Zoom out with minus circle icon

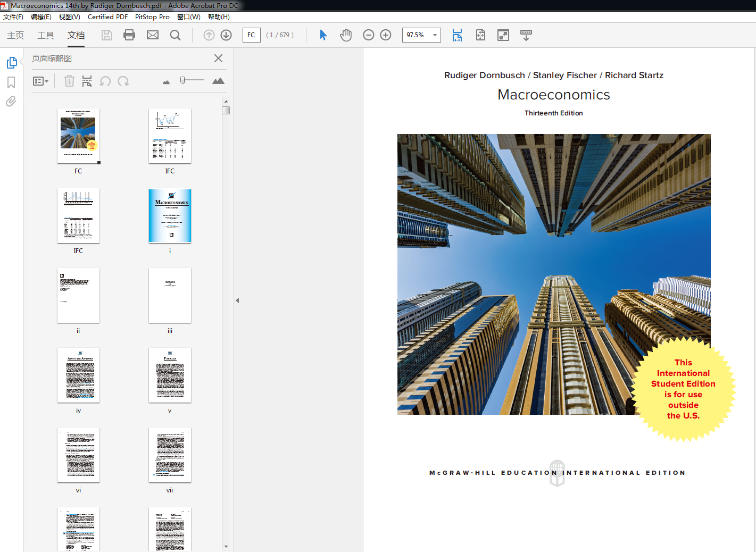click(369, 35)
